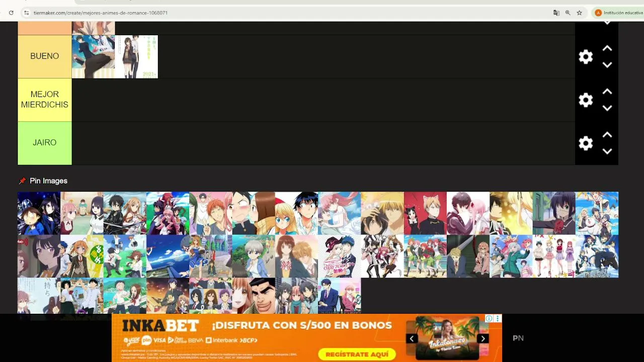Move the MEJOR MIERDICHIS tier down
Viewport: 644px width, 362px height.
607,108
